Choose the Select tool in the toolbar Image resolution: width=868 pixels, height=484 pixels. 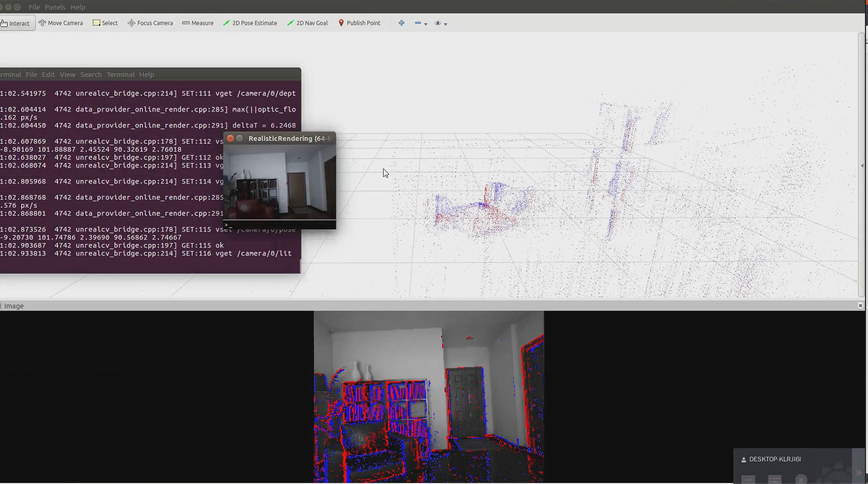tap(105, 23)
